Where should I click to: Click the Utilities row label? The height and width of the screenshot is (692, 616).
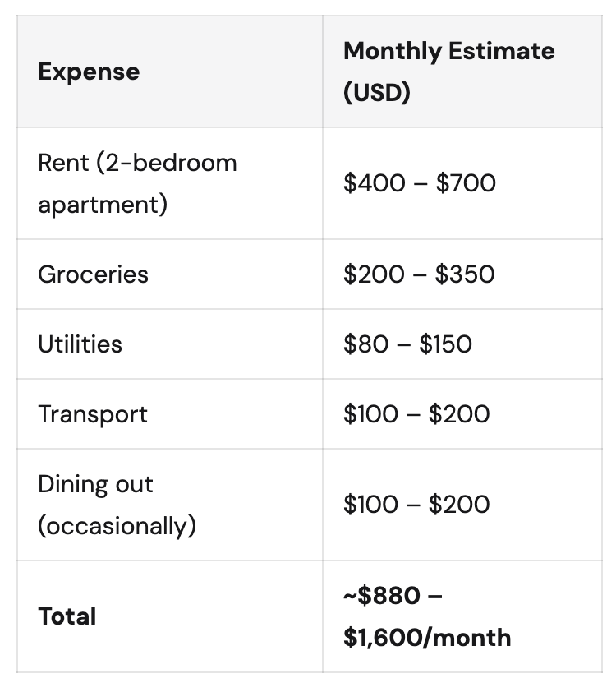point(80,344)
